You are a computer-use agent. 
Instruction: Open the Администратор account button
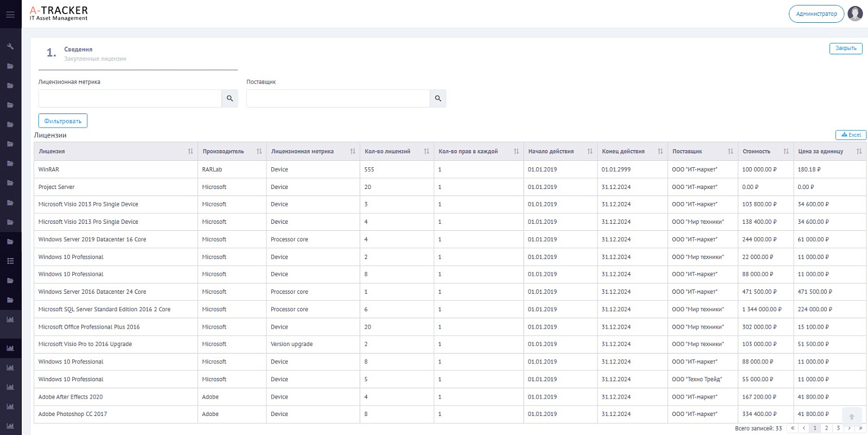coord(816,14)
